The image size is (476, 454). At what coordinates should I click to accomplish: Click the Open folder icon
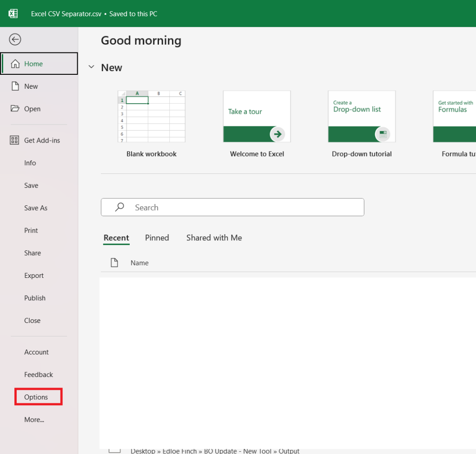click(x=15, y=109)
